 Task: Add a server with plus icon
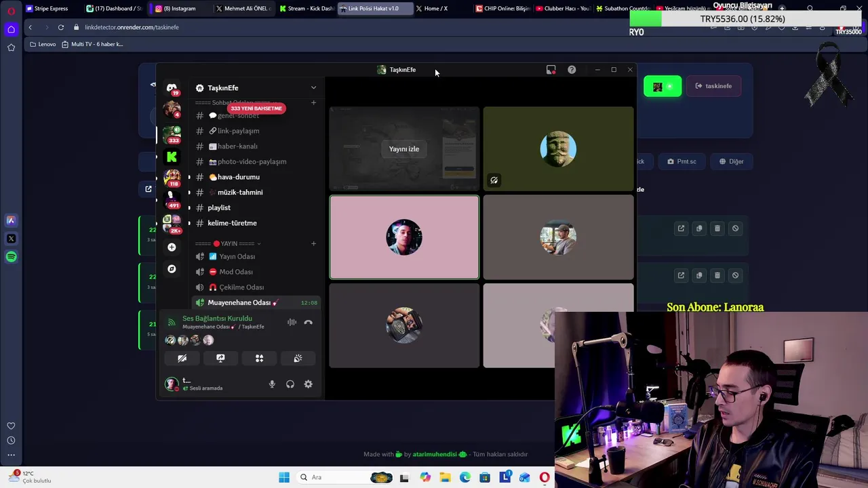coord(172,247)
